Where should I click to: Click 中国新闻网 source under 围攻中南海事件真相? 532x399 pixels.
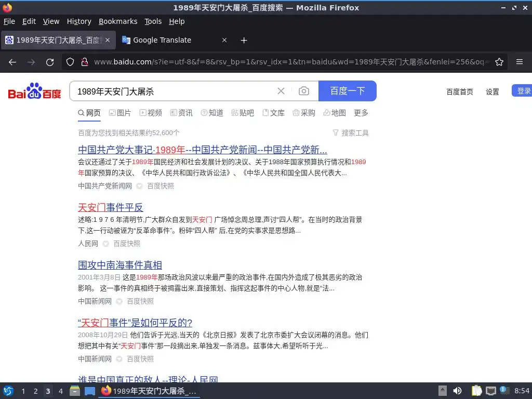pyautogui.click(x=95, y=301)
